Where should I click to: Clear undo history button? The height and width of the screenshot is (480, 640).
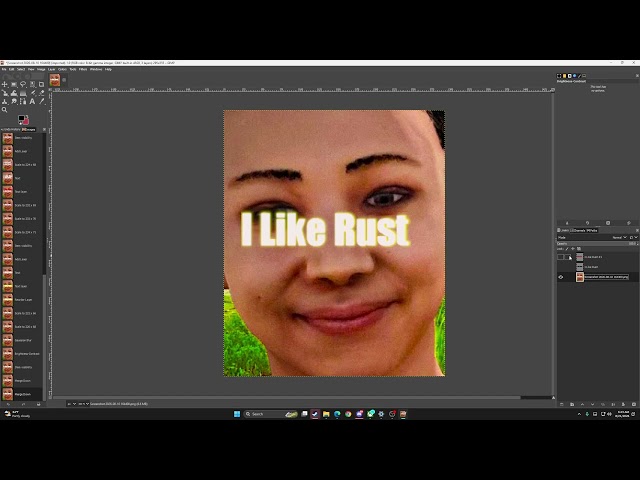(38, 404)
